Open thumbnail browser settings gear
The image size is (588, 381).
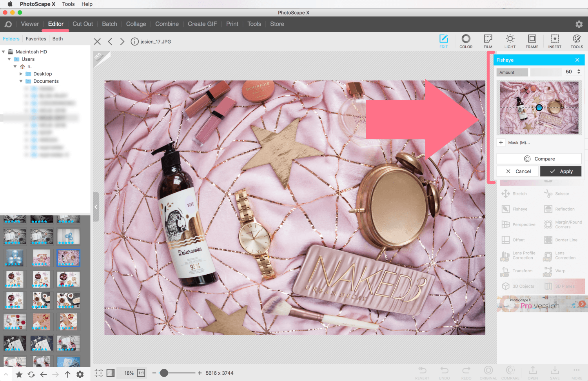[x=80, y=374]
